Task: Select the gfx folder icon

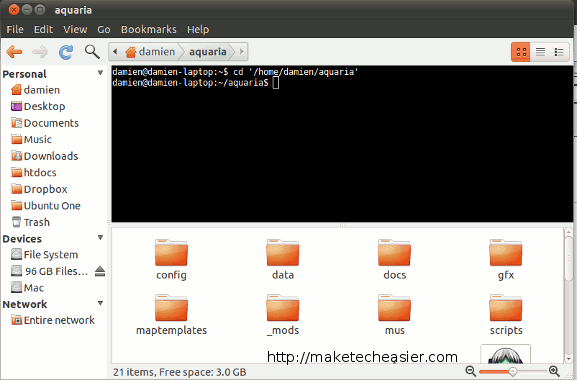Action: click(506, 253)
